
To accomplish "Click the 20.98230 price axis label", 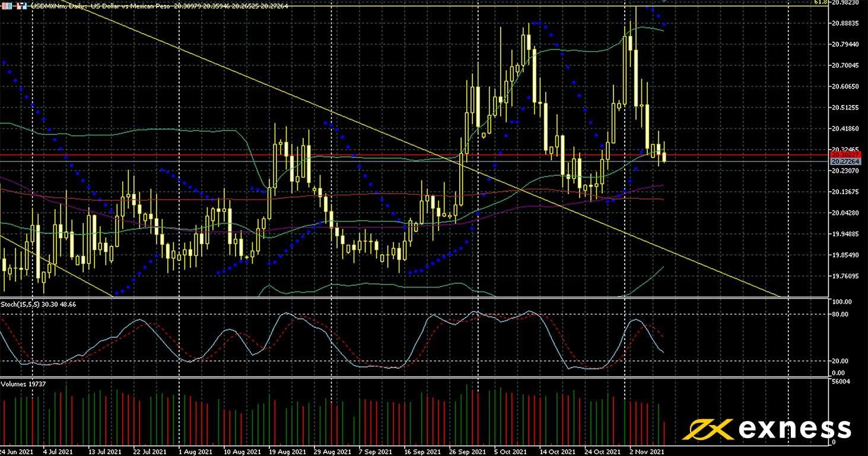I will (x=845, y=2).
